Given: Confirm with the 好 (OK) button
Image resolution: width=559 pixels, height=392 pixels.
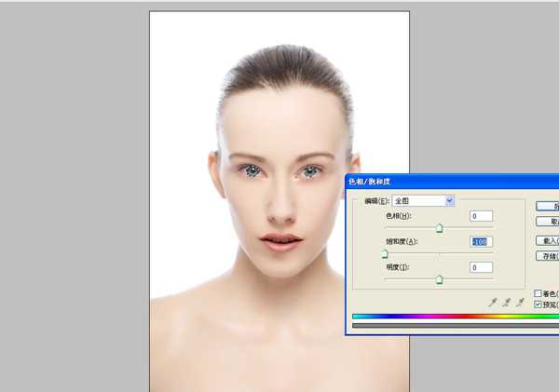Looking at the screenshot, I should pyautogui.click(x=550, y=205).
